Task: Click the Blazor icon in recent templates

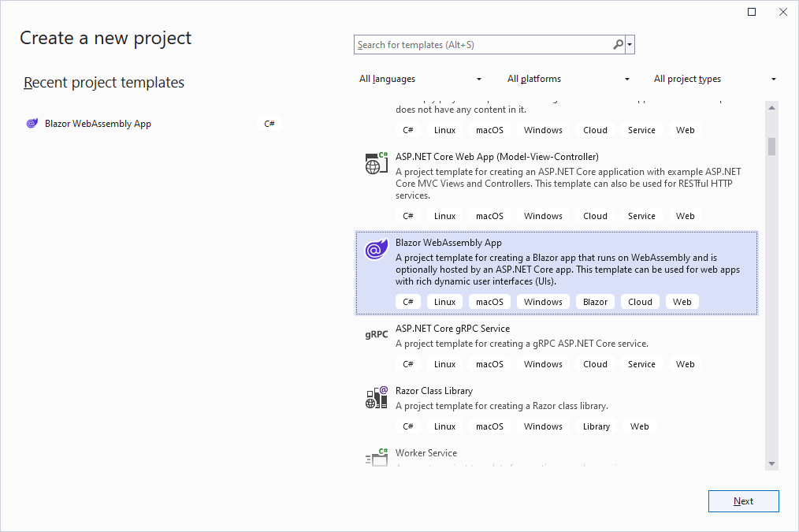Action: point(32,123)
